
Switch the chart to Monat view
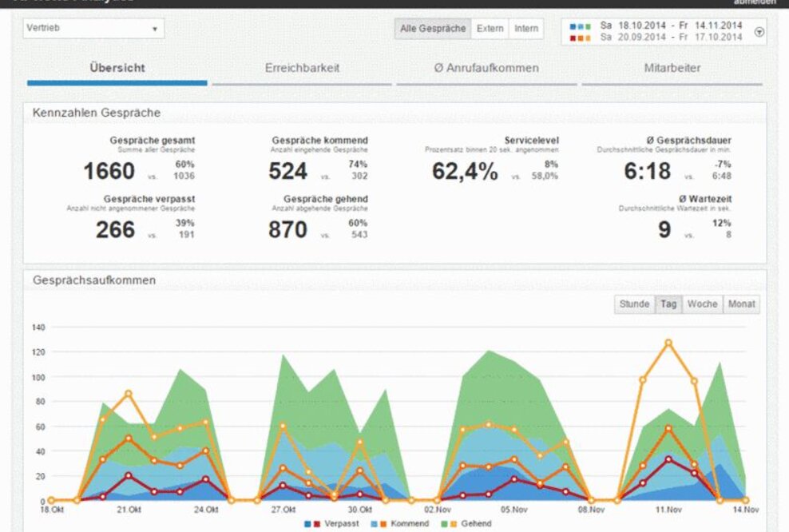(x=741, y=304)
